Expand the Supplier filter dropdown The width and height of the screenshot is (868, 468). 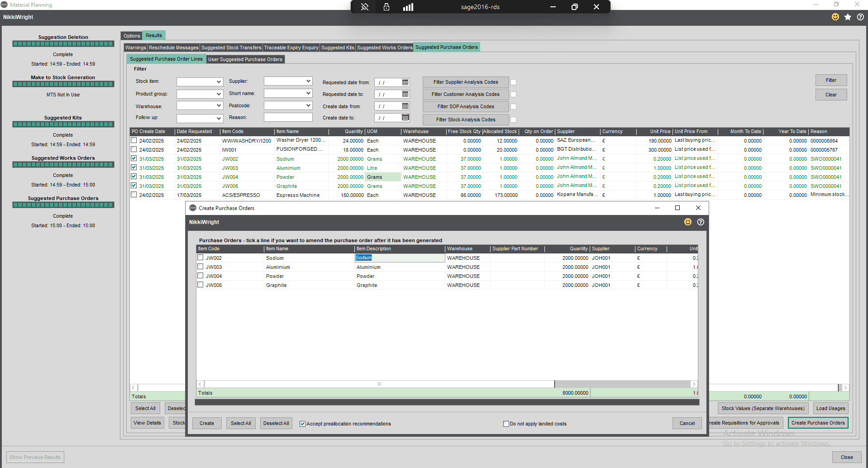pyautogui.click(x=308, y=81)
